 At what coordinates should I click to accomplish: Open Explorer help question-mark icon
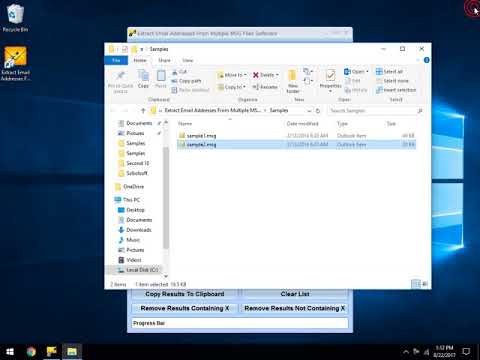tap(426, 60)
